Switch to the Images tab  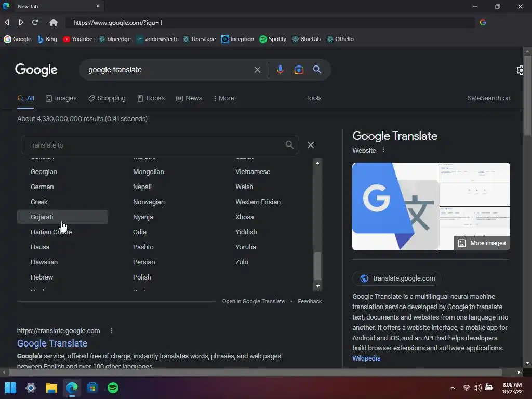pyautogui.click(x=61, y=98)
